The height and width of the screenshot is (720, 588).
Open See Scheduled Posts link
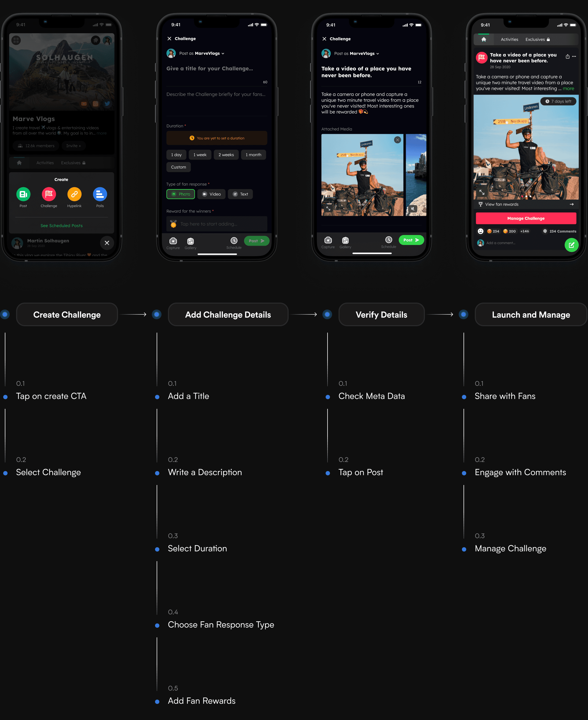(x=61, y=226)
